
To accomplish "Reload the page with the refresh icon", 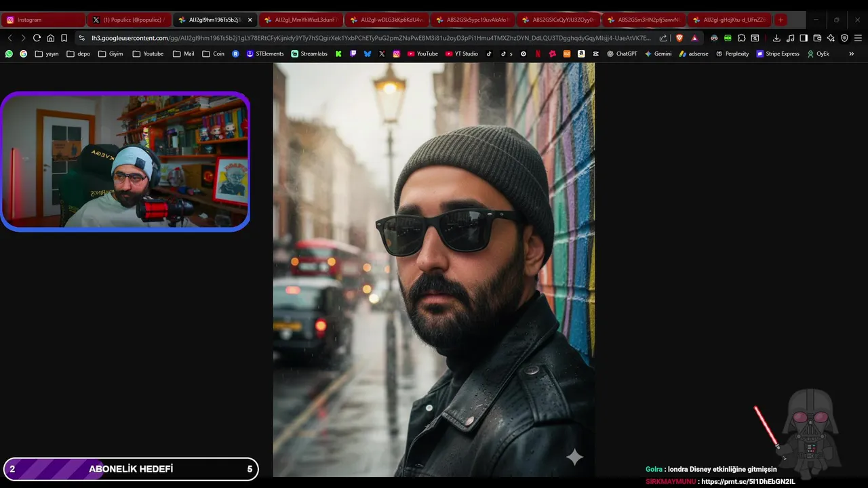I will 37,38.
